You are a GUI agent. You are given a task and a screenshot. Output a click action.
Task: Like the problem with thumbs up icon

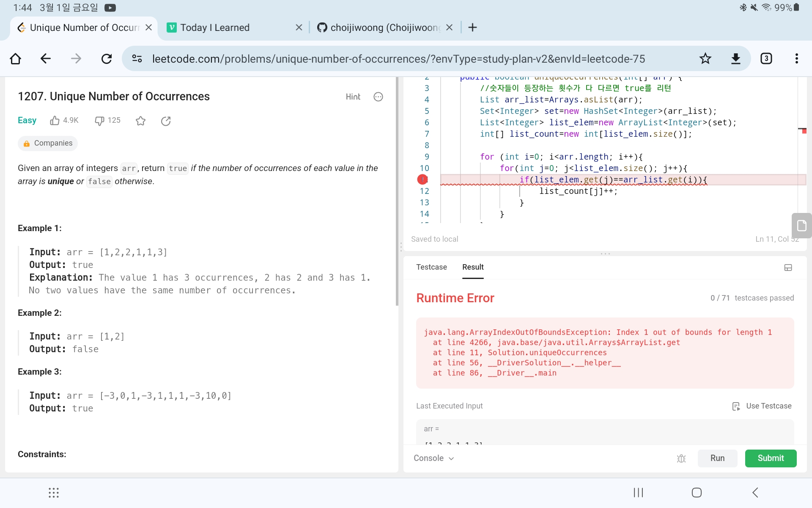coord(55,121)
